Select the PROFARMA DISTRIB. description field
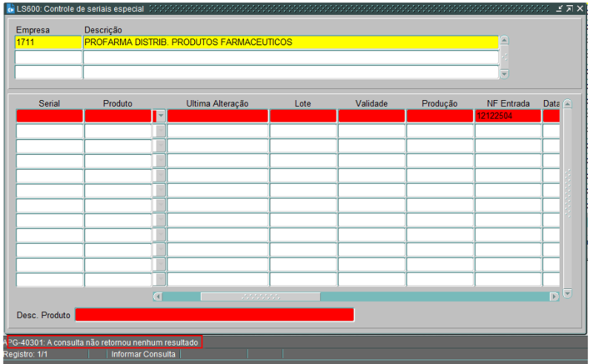590x364 pixels. [291, 42]
